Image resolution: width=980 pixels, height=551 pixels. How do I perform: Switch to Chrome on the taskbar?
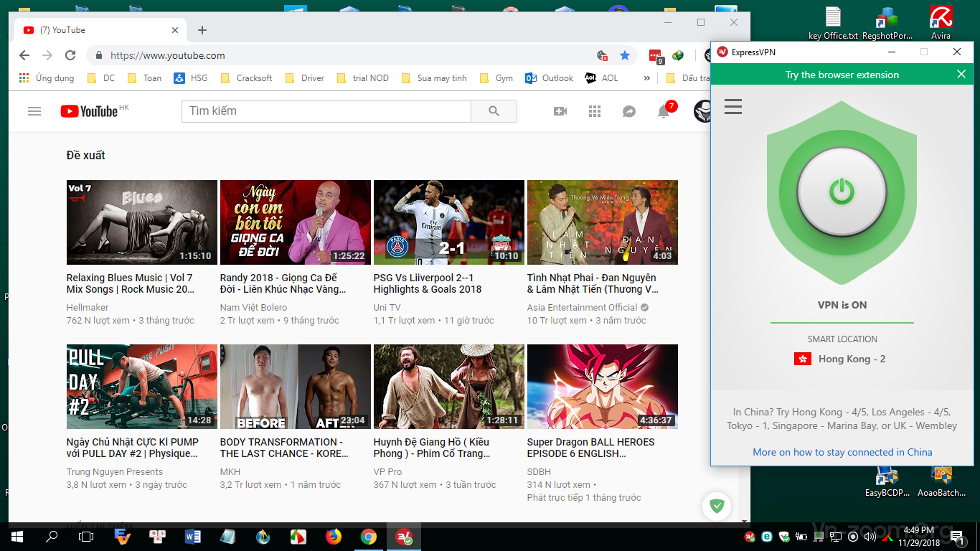[369, 537]
